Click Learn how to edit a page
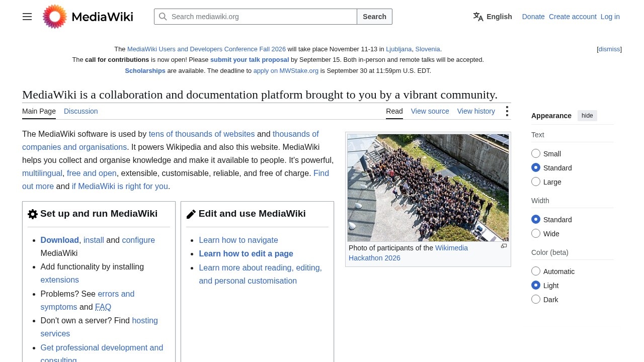The width and height of the screenshot is (644, 362). click(x=246, y=254)
